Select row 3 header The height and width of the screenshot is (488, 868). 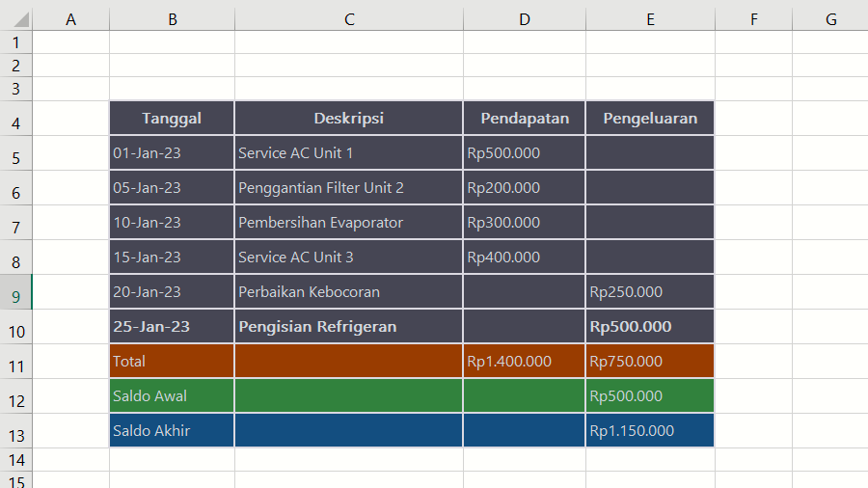[x=16, y=89]
